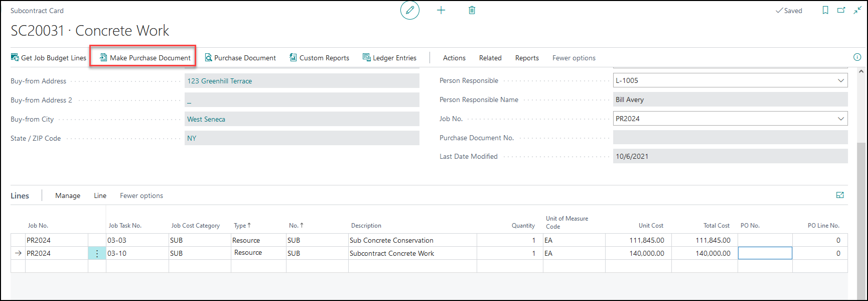Click the pencil edit icon
868x301 pixels.
409,10
